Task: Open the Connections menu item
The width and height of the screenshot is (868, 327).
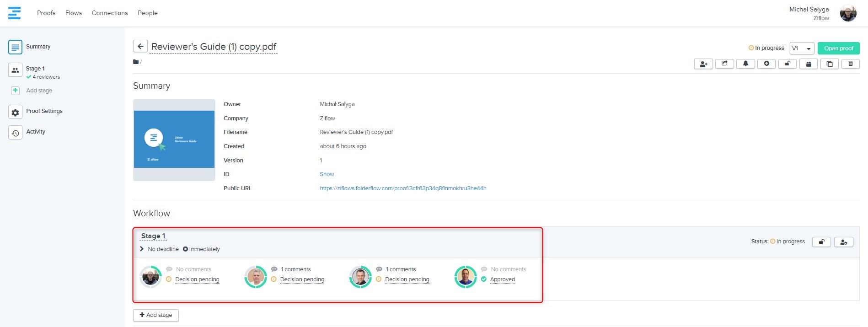Action: pyautogui.click(x=110, y=13)
